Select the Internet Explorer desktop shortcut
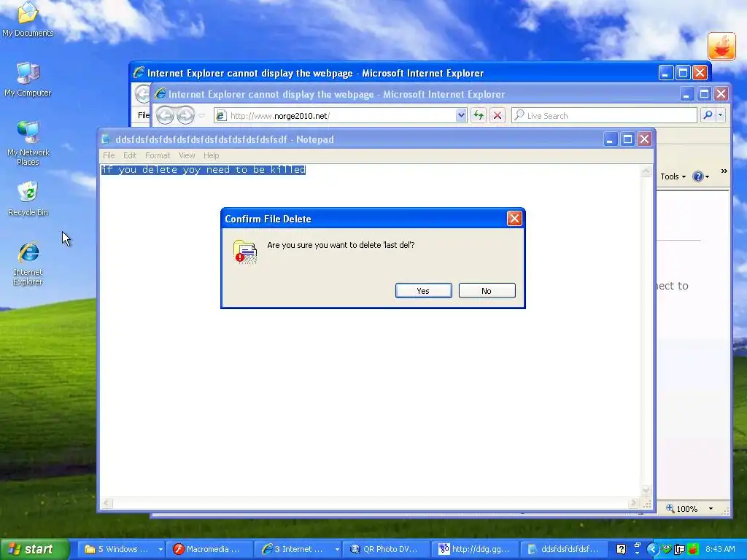This screenshot has height=560, width=747. coord(28,263)
